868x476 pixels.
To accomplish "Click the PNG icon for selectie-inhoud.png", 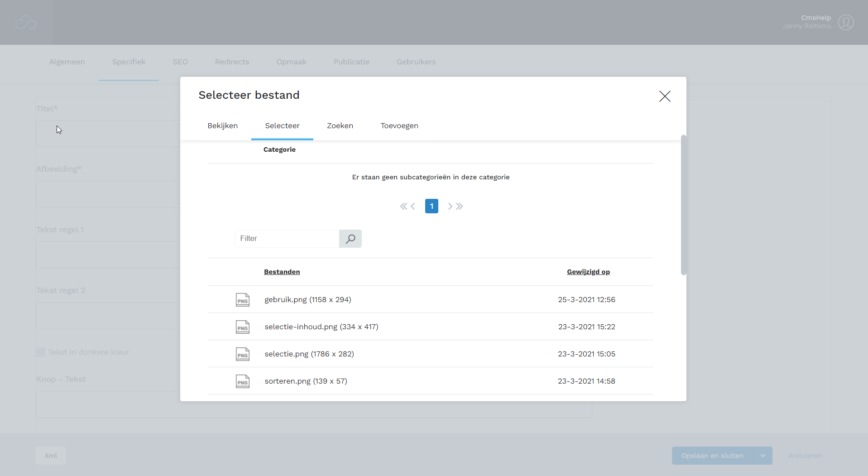I will [x=242, y=327].
